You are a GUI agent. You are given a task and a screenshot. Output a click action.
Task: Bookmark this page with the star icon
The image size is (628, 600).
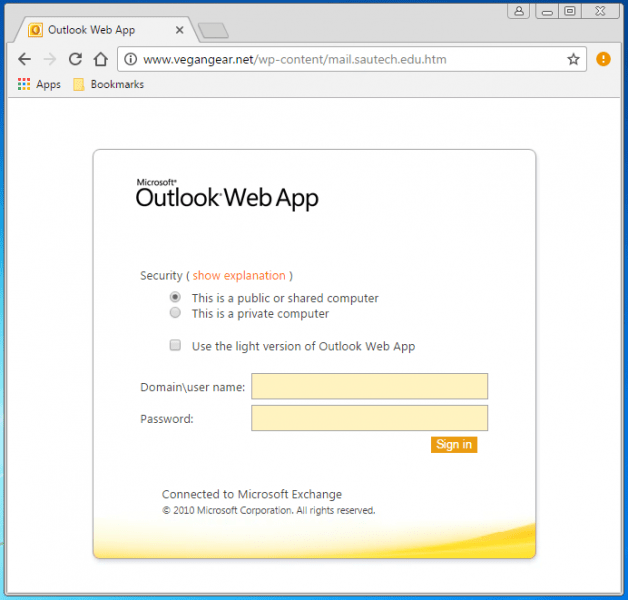[x=573, y=59]
